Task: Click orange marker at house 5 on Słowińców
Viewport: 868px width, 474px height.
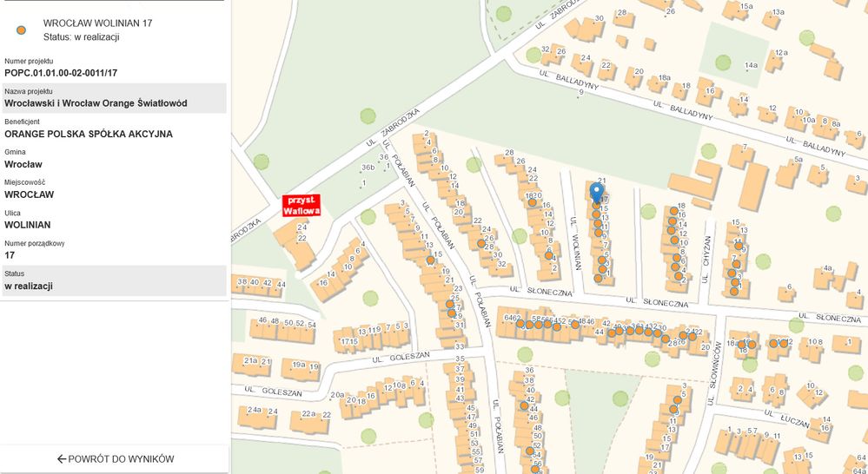Action: point(677,399)
